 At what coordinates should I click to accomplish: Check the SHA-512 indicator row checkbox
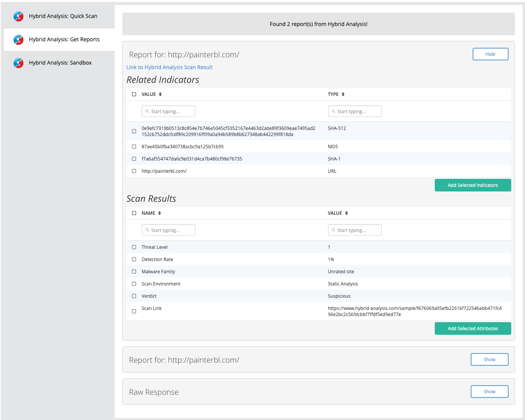pyautogui.click(x=134, y=131)
